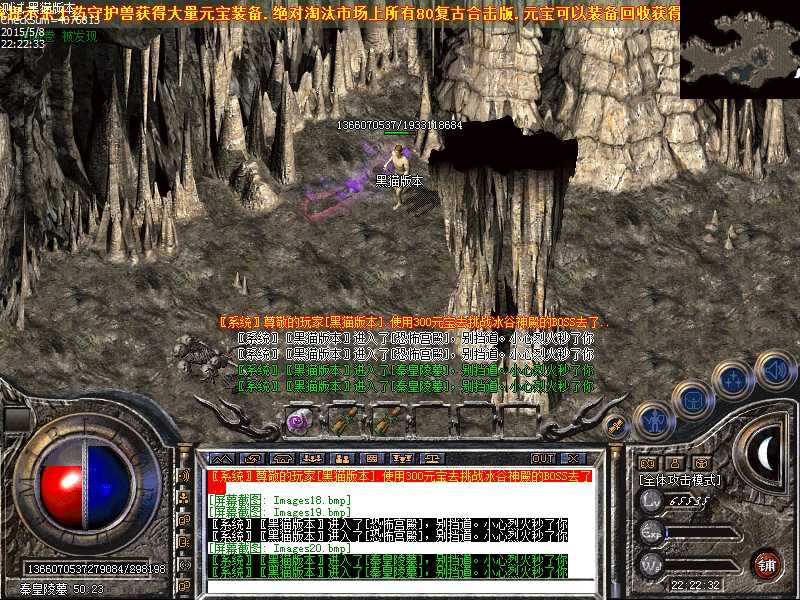The width and height of the screenshot is (800, 600).
Task: Toggle the bottom chat channel icon
Action: point(185,586)
